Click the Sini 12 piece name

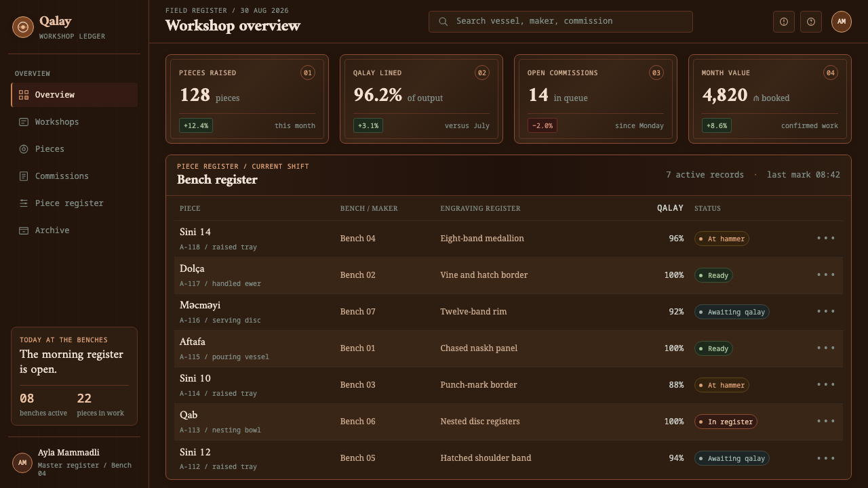(x=195, y=452)
